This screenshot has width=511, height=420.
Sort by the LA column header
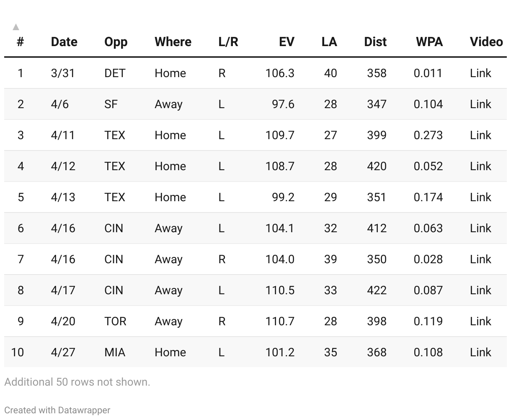point(329,42)
